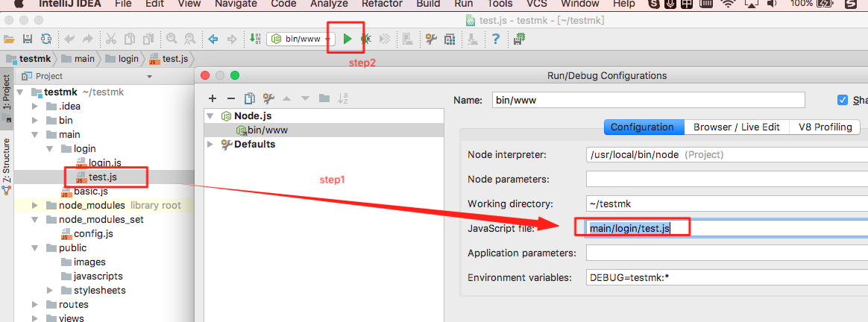Viewport: 868px width, 322px height.
Task: Toggle the Share configuration checkbox
Action: (x=843, y=101)
